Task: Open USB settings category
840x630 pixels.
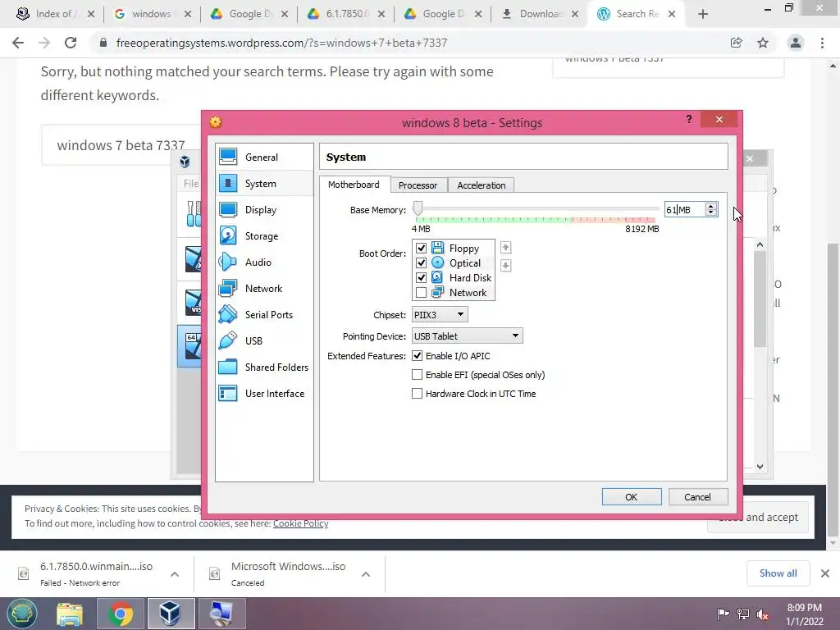Action: [264, 340]
